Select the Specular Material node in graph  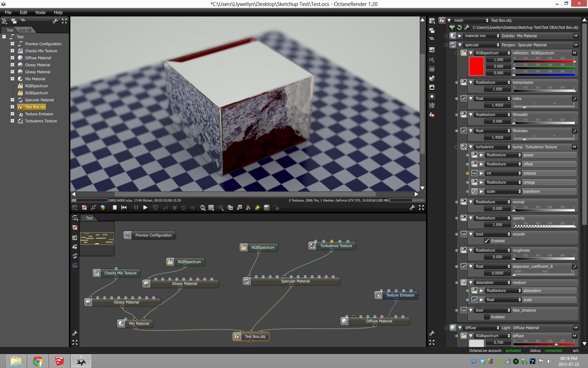[x=292, y=281]
